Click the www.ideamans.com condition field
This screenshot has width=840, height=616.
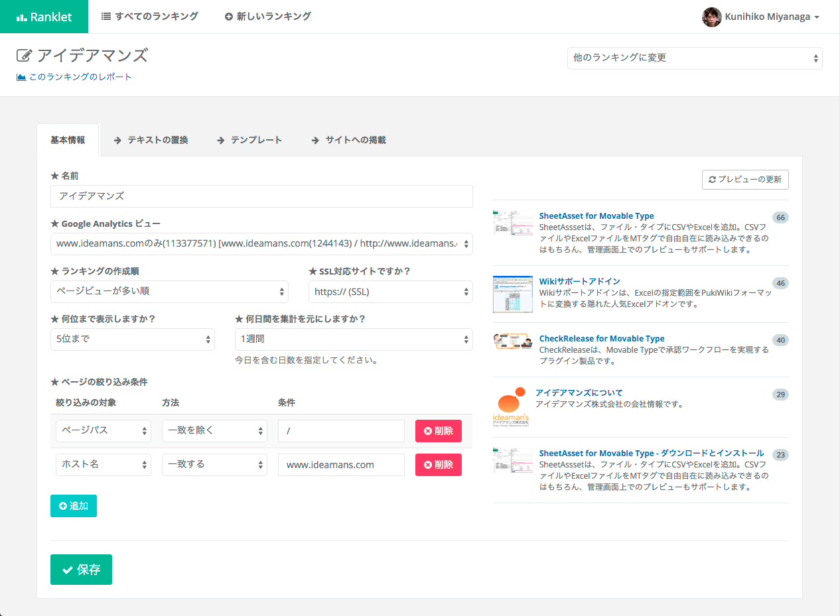pyautogui.click(x=341, y=465)
